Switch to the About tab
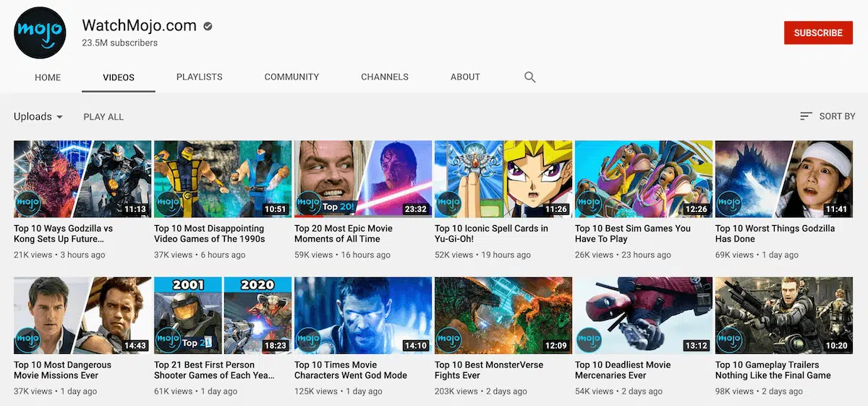The image size is (868, 406). tap(465, 77)
